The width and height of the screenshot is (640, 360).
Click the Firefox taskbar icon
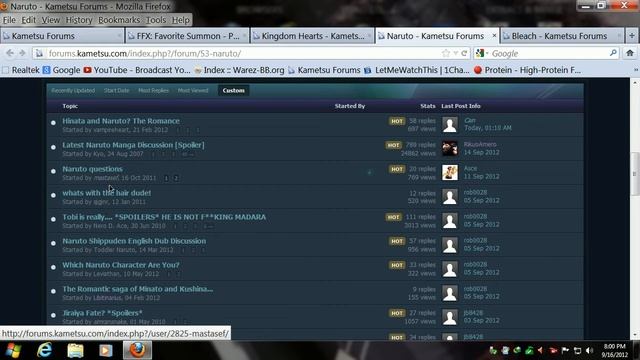(x=138, y=350)
